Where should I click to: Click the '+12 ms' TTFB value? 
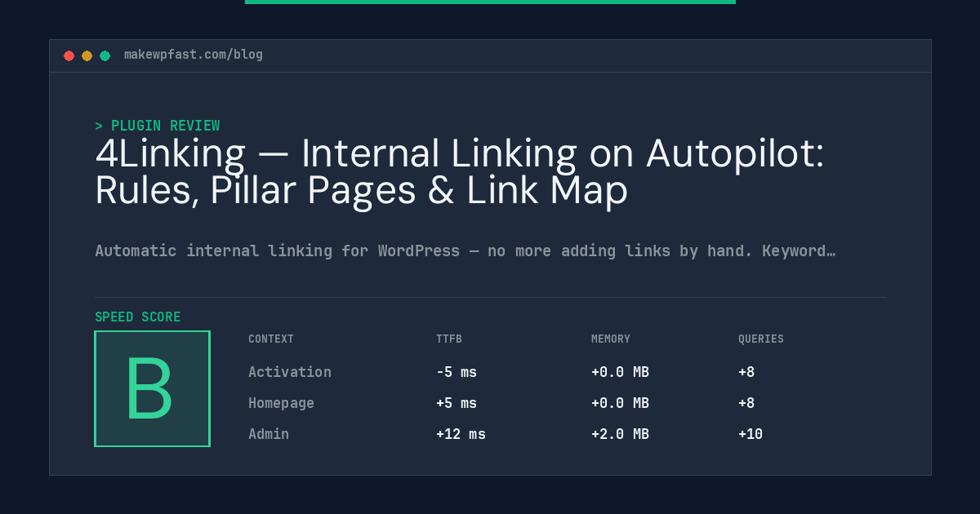(x=461, y=434)
